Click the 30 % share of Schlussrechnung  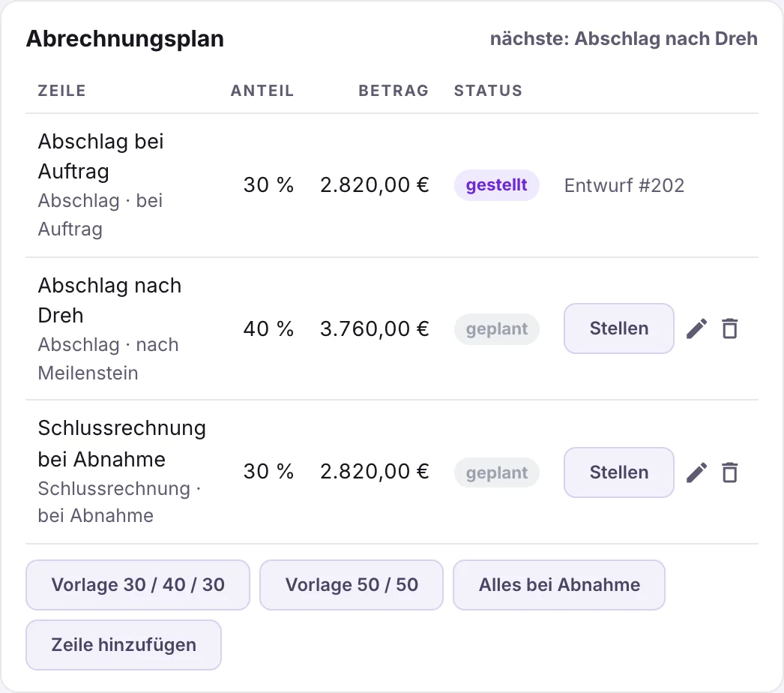[268, 471]
